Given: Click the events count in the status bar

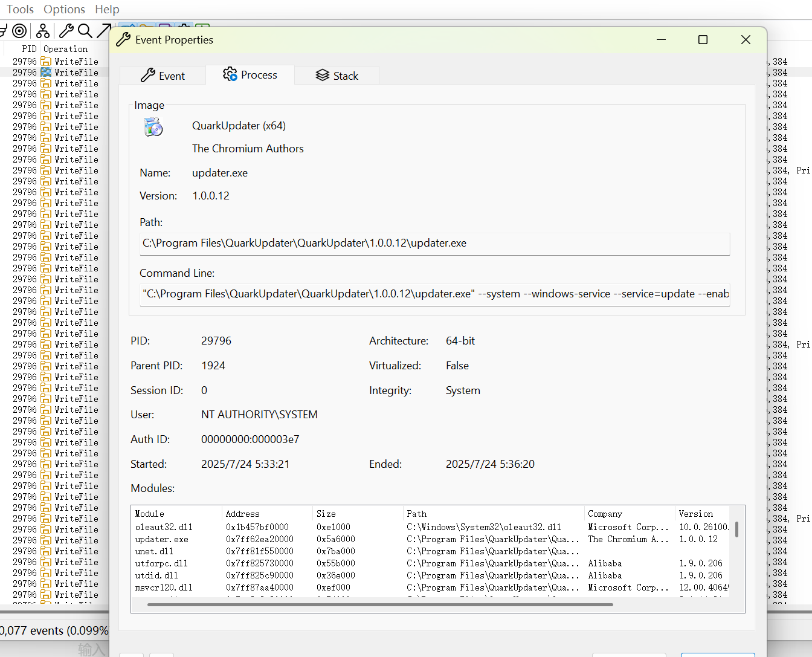Looking at the screenshot, I should [x=54, y=630].
